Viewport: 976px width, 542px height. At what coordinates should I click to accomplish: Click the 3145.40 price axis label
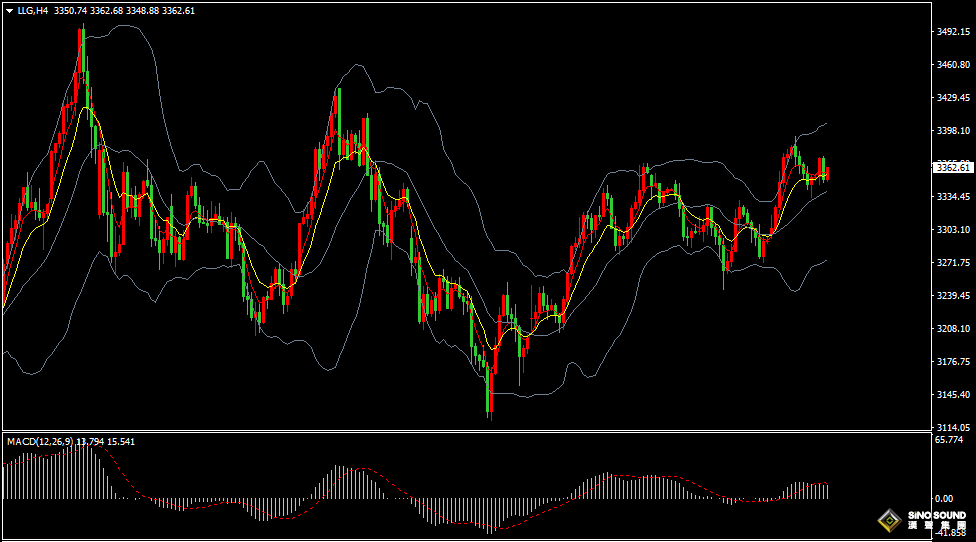click(x=952, y=394)
